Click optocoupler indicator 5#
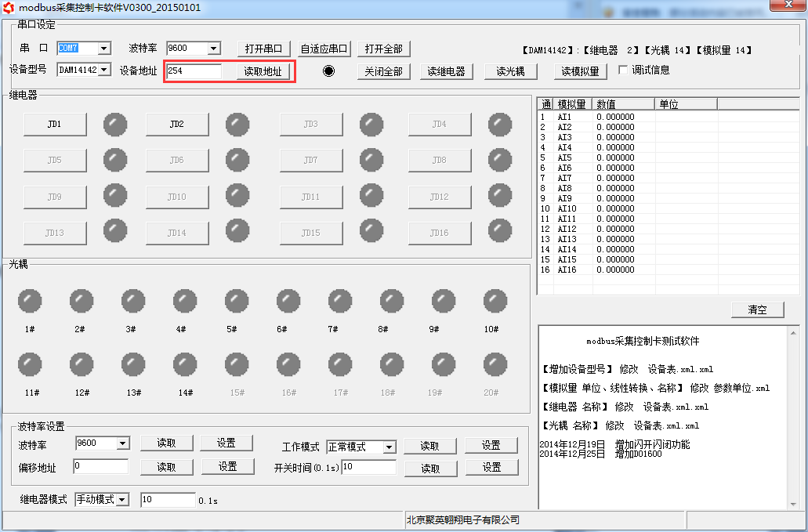Image resolution: width=808 pixels, height=532 pixels. (x=237, y=301)
